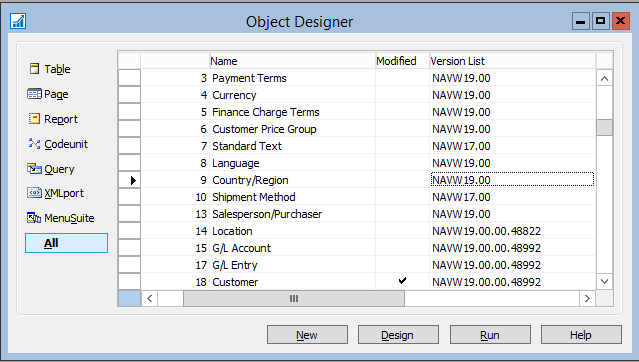Select the Codeunit object type icon
This screenshot has height=362, width=639.
[x=34, y=143]
